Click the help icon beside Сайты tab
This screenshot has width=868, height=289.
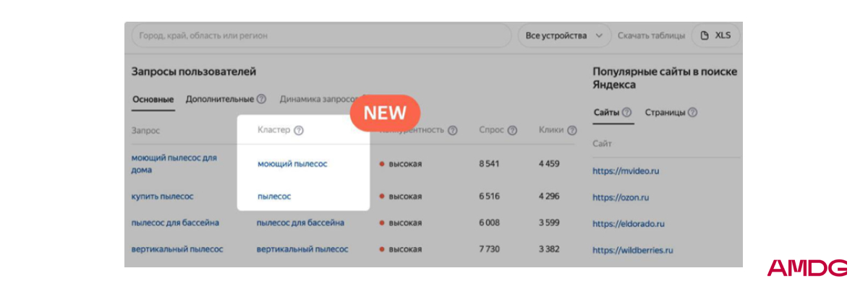[626, 113]
